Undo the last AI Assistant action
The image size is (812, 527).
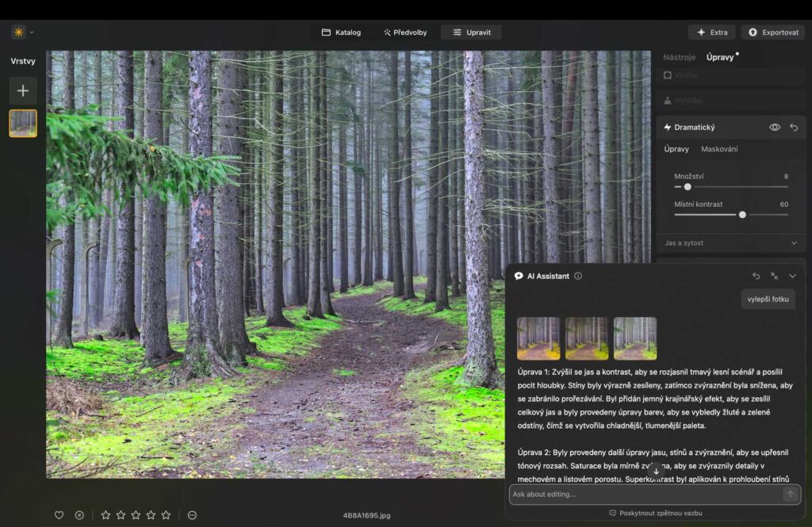point(755,276)
